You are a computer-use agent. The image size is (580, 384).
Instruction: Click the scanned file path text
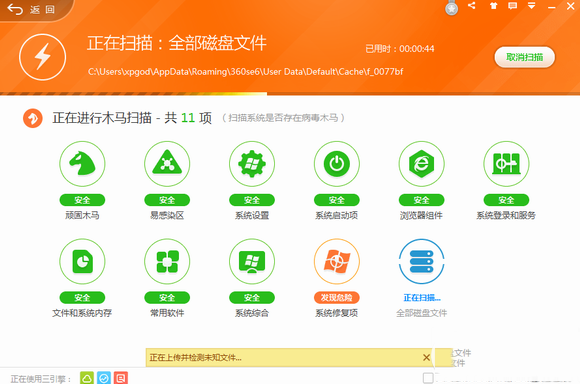click(x=245, y=71)
